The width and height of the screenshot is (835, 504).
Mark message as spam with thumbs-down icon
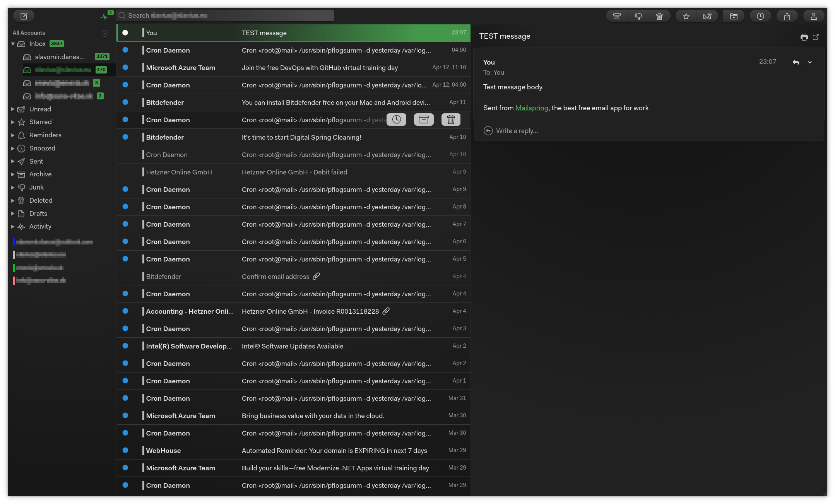click(638, 16)
